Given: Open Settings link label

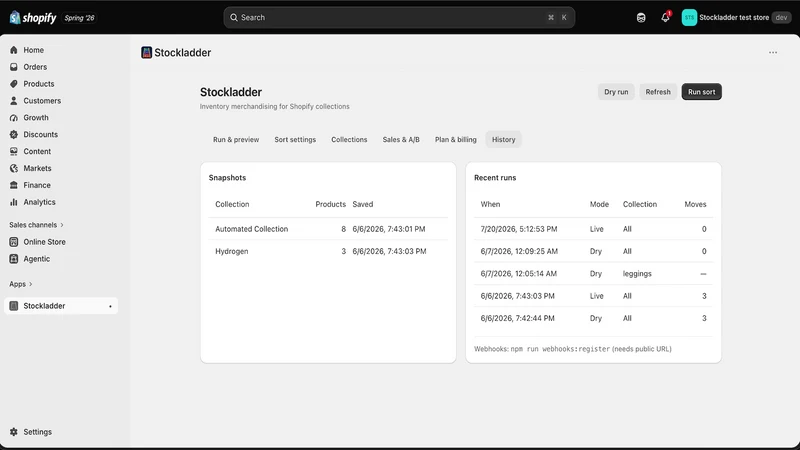Looking at the screenshot, I should point(38,432).
